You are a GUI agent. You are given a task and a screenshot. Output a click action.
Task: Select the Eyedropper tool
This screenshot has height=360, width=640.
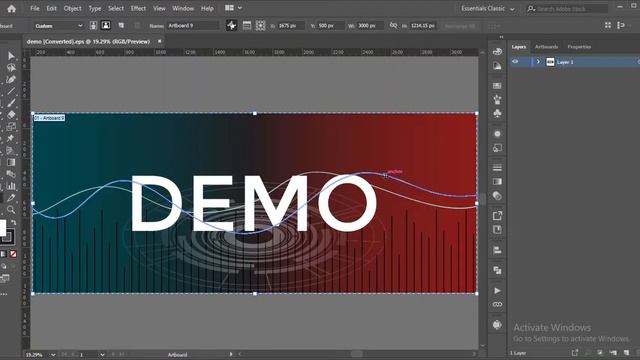(11, 198)
